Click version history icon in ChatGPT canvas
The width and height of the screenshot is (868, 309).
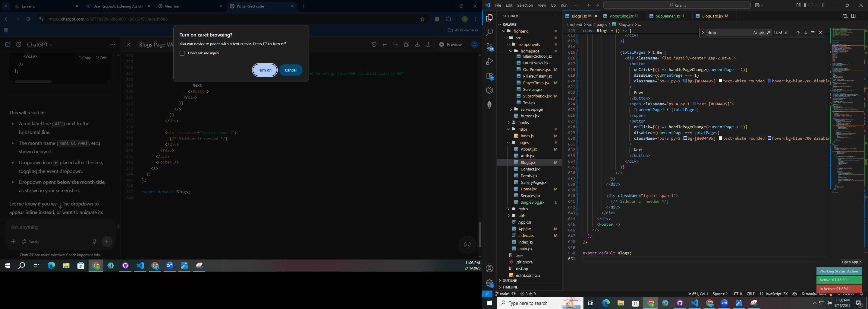click(374, 45)
